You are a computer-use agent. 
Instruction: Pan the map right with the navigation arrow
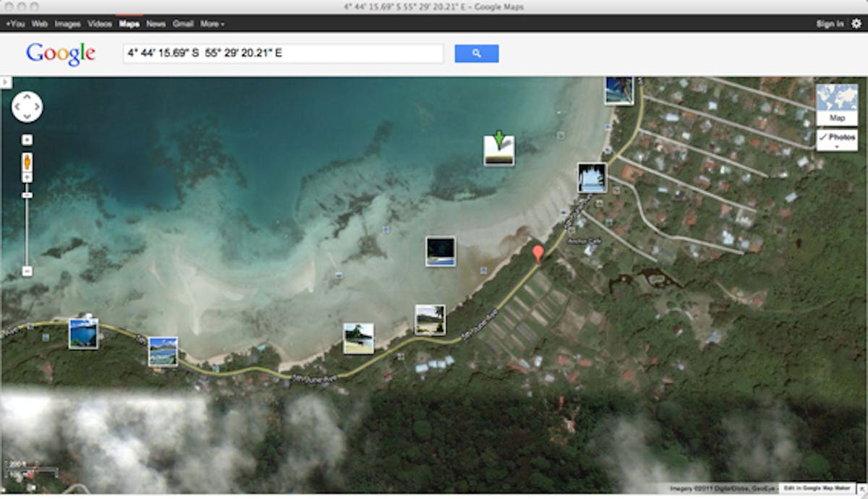click(x=37, y=107)
